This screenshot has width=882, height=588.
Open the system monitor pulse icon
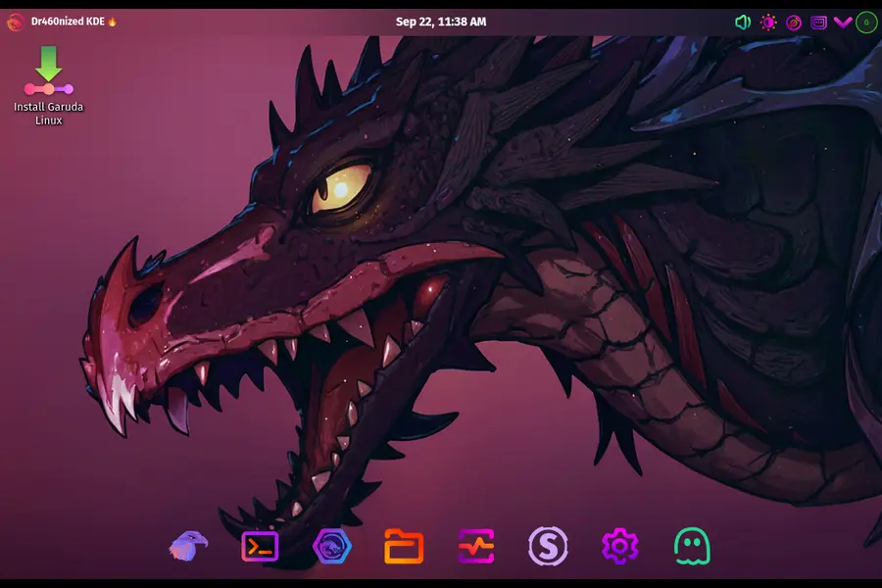click(476, 546)
